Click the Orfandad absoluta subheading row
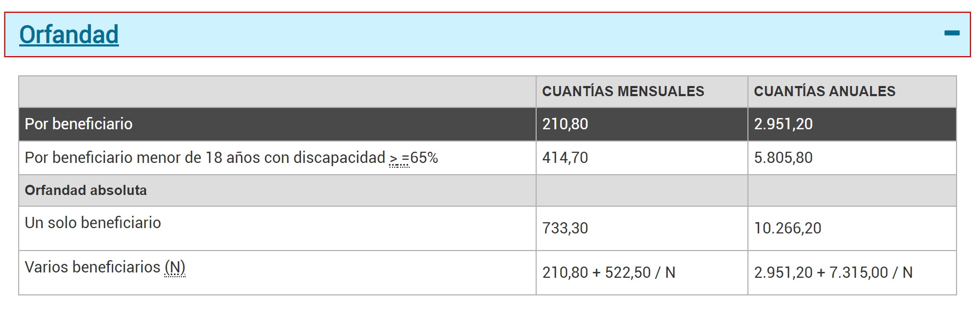Image resolution: width=980 pixels, height=320 pixels. pos(487,190)
